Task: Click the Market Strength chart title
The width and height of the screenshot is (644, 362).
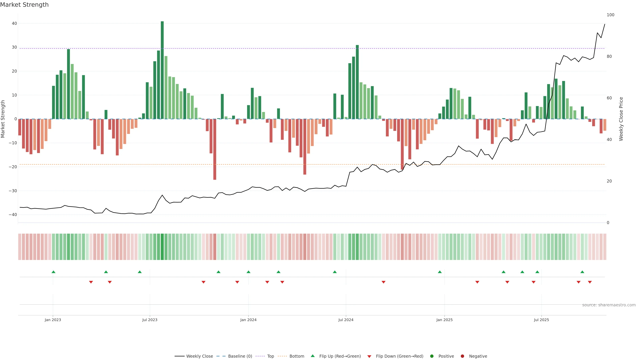Action: click(x=24, y=5)
